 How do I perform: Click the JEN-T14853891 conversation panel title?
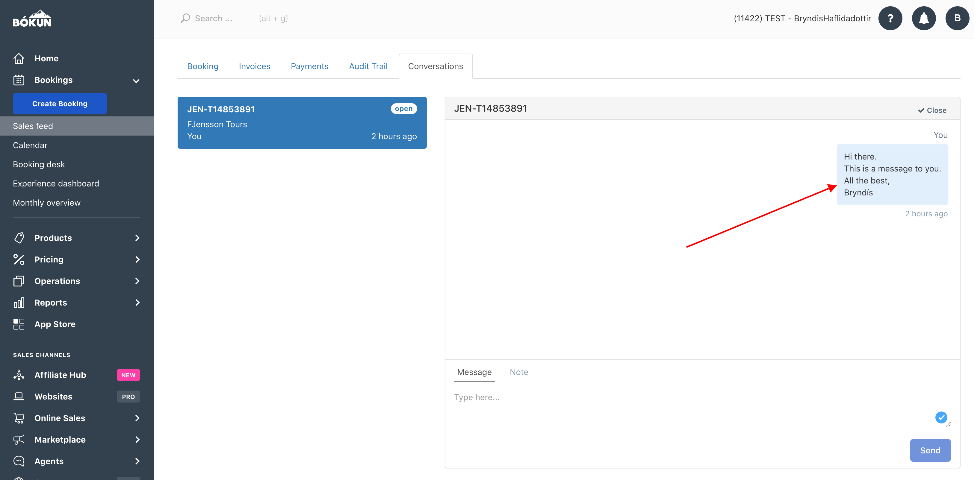[x=494, y=109]
